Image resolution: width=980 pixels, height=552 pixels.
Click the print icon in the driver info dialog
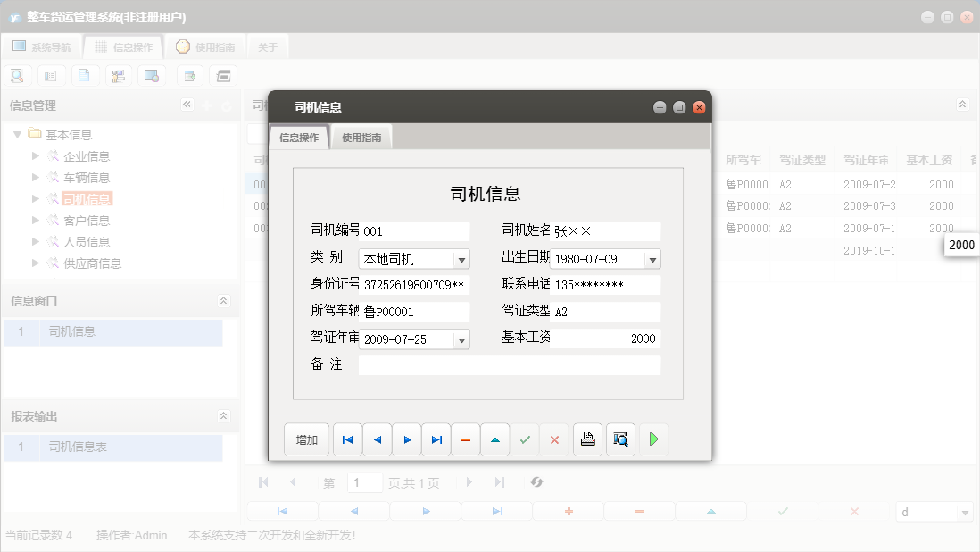[x=587, y=439]
